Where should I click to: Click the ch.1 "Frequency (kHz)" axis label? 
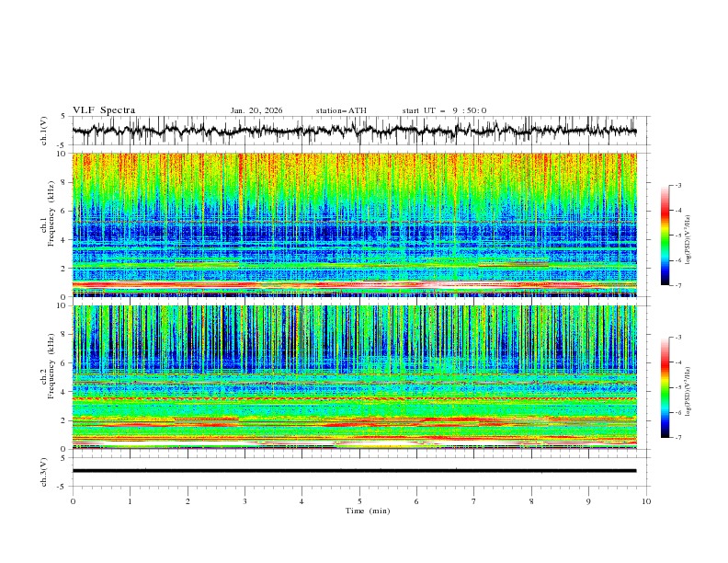tap(51, 214)
